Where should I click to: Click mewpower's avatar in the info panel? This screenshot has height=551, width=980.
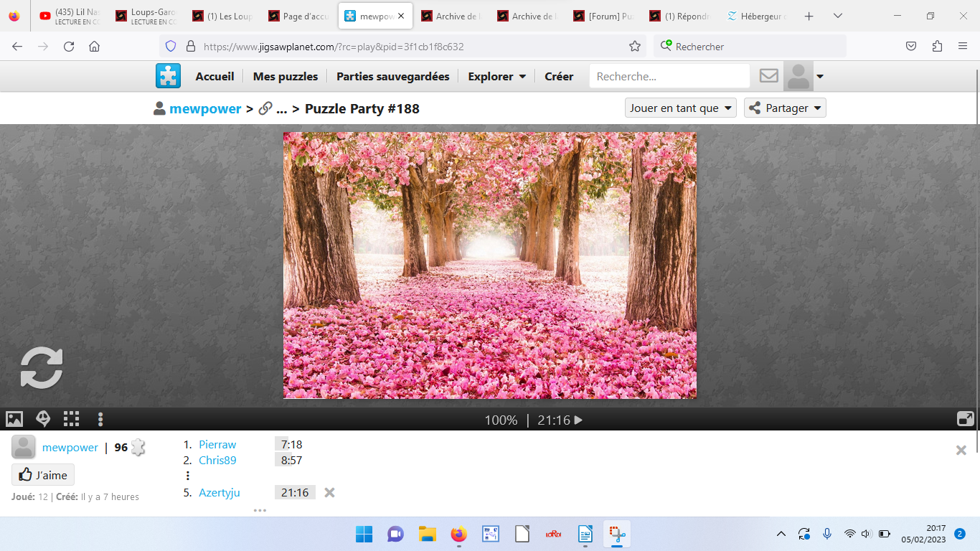24,447
